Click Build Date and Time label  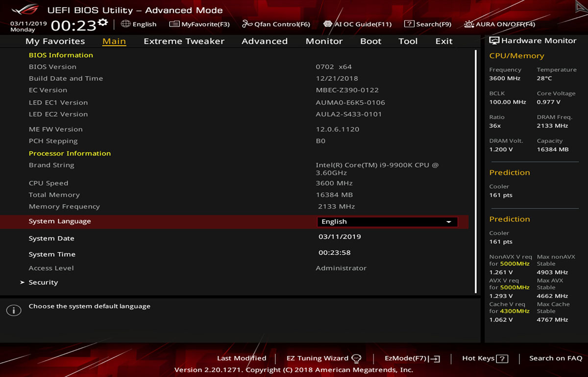pyautogui.click(x=66, y=78)
